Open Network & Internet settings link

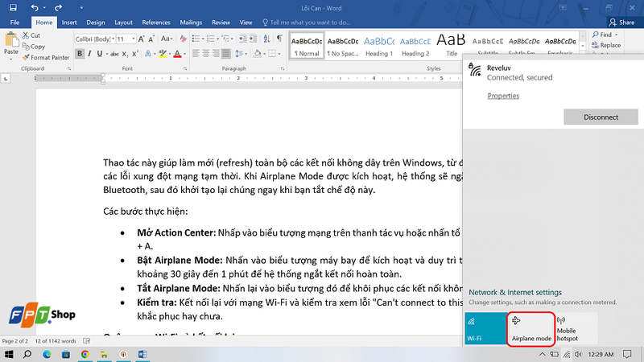(515, 292)
